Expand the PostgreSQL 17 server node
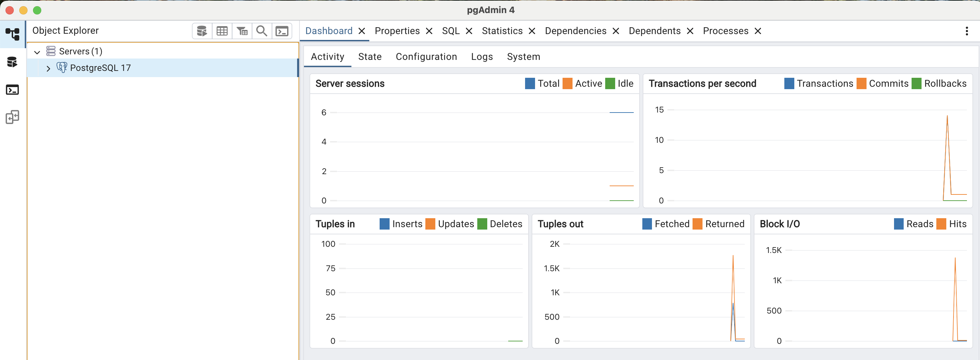Screen dimensions: 980x360 pos(48,68)
